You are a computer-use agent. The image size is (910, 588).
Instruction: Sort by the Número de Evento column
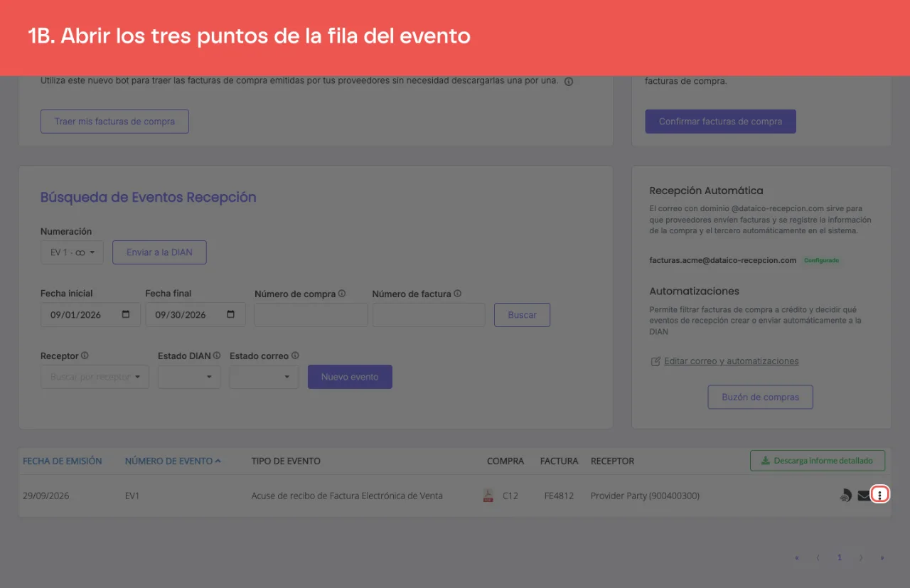point(173,461)
